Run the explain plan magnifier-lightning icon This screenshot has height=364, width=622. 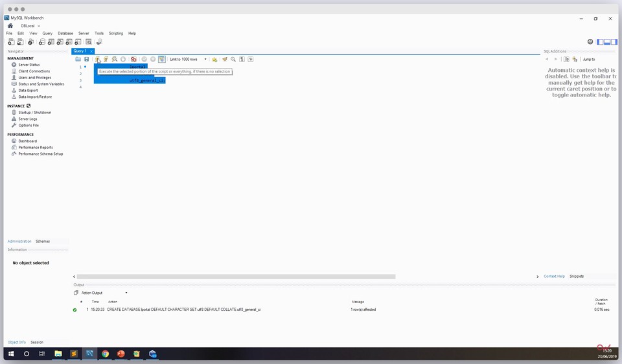(x=115, y=59)
